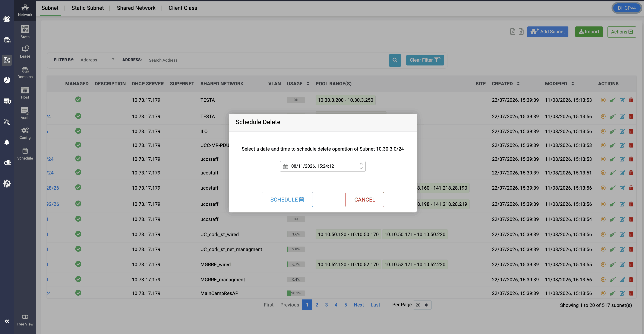
Task: Click the green Import button
Action: point(589,32)
